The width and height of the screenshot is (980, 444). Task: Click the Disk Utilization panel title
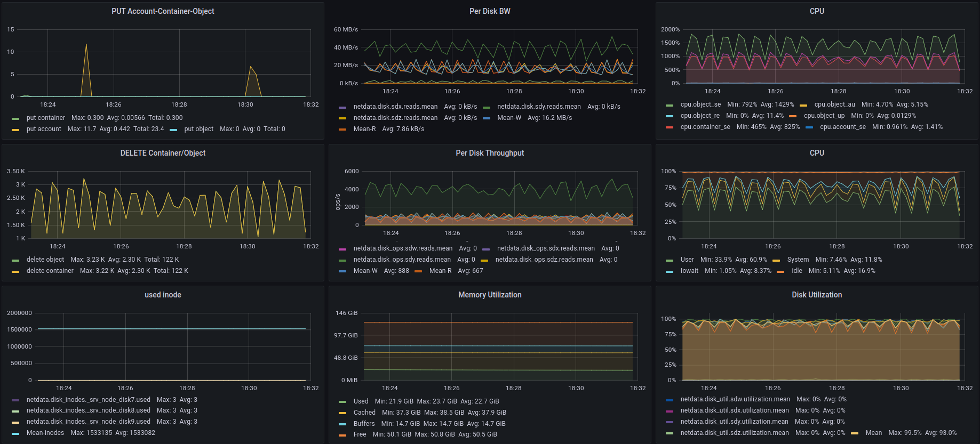(816, 295)
